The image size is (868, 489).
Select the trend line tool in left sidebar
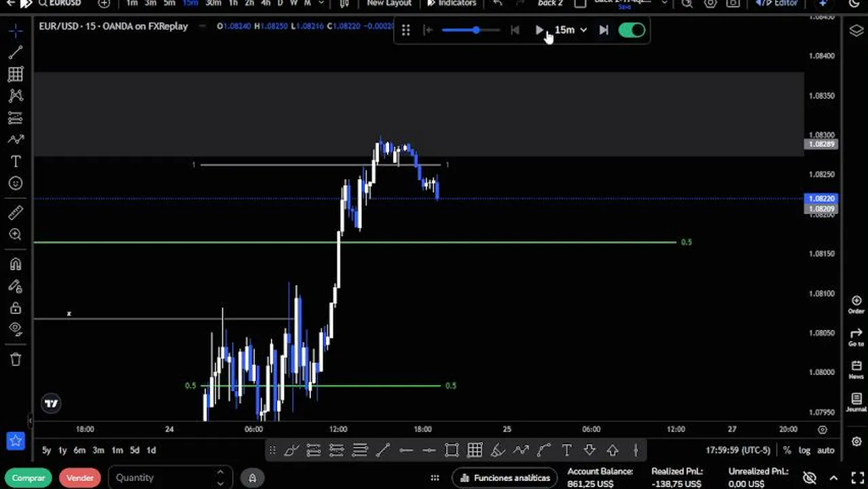tap(16, 52)
